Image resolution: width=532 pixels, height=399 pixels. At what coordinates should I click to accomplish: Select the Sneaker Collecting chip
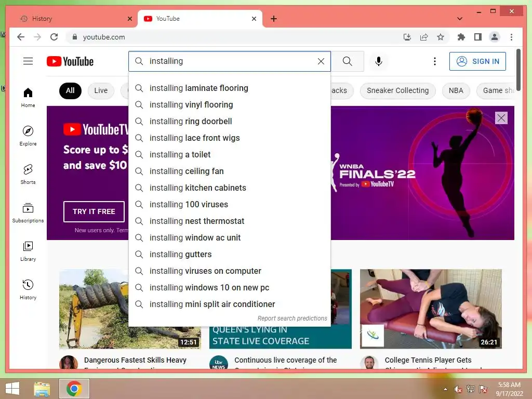[x=397, y=90]
